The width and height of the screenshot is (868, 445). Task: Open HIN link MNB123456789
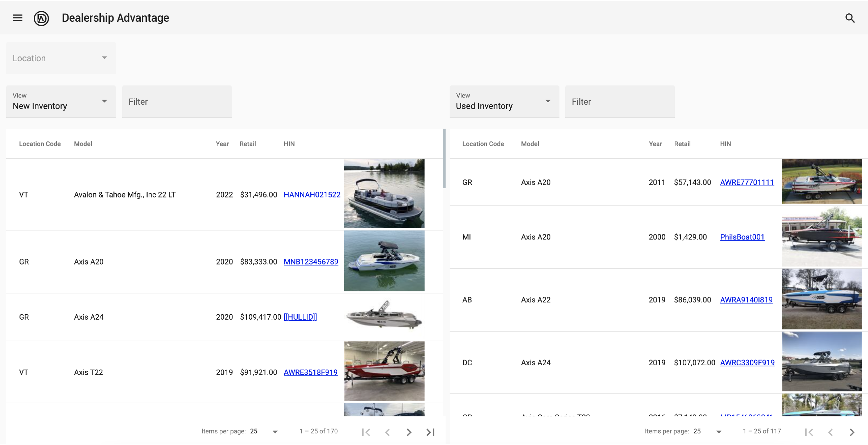tap(311, 262)
